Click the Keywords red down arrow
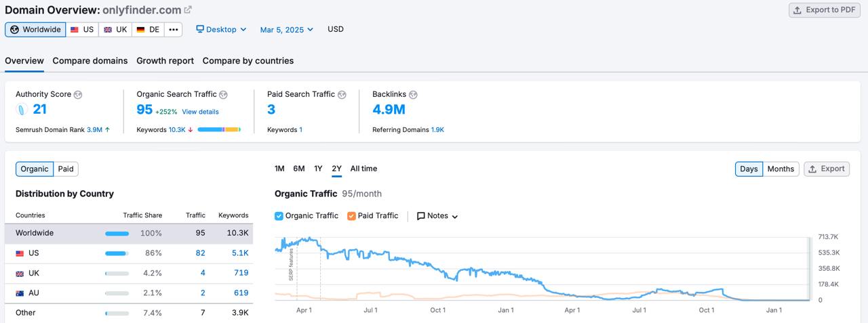The width and height of the screenshot is (868, 323). 191,129
